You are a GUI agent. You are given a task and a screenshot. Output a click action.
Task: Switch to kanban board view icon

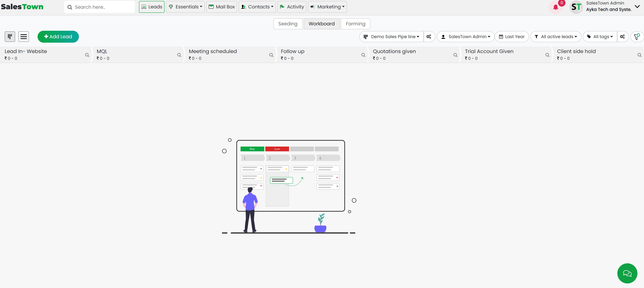(10, 37)
